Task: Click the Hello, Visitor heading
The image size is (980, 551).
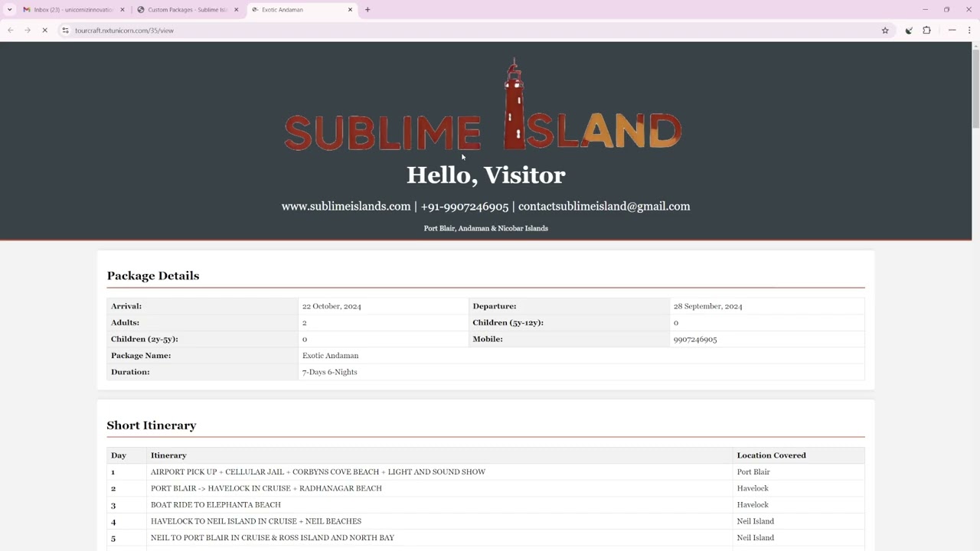Action: click(485, 175)
